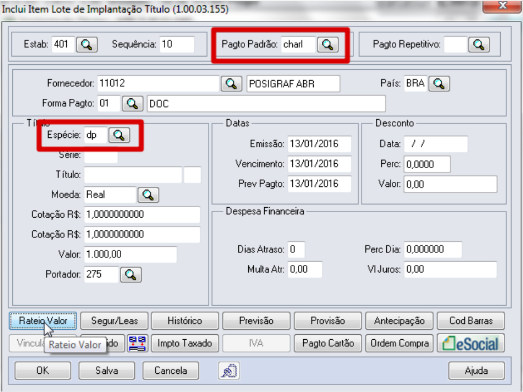This screenshot has width=523, height=392.
Task: Open the País lookup magnifier
Action: click(x=439, y=84)
